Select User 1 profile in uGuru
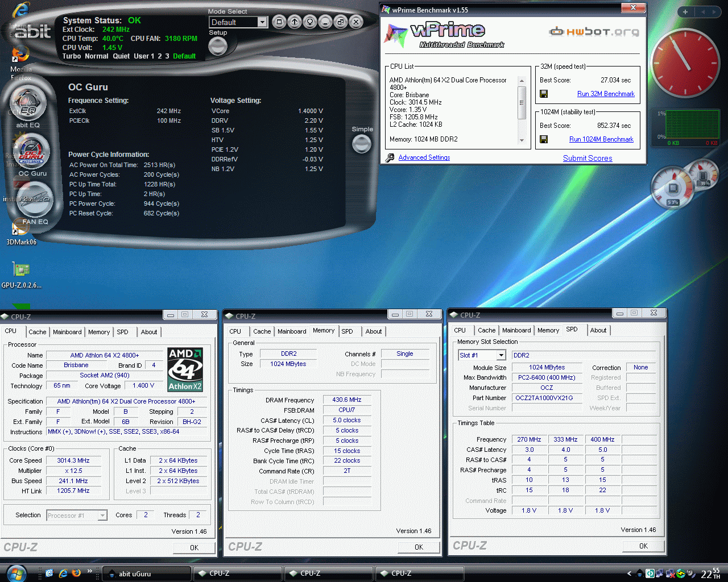Screen dimensions: 728x582 143,56
